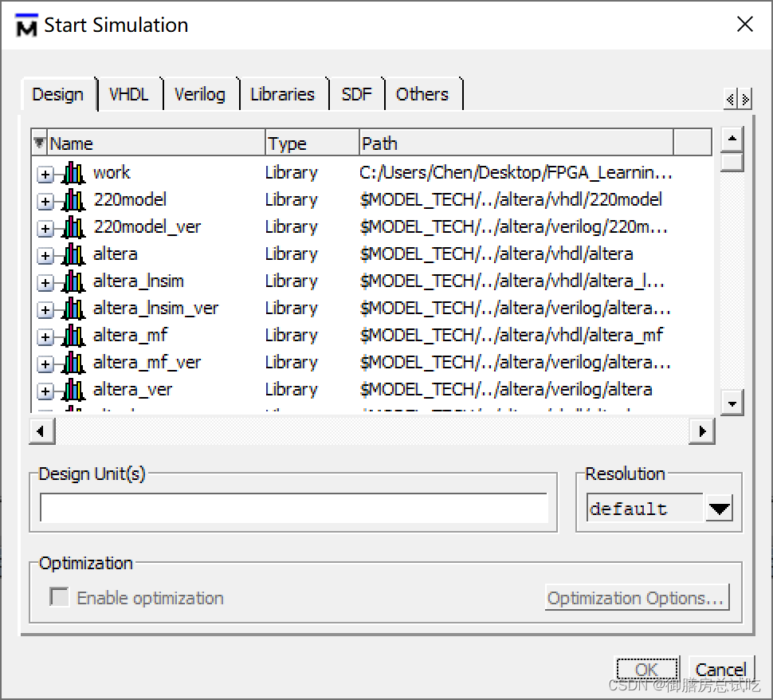Expand the 220model_ver library
The width and height of the screenshot is (773, 700).
coord(45,228)
